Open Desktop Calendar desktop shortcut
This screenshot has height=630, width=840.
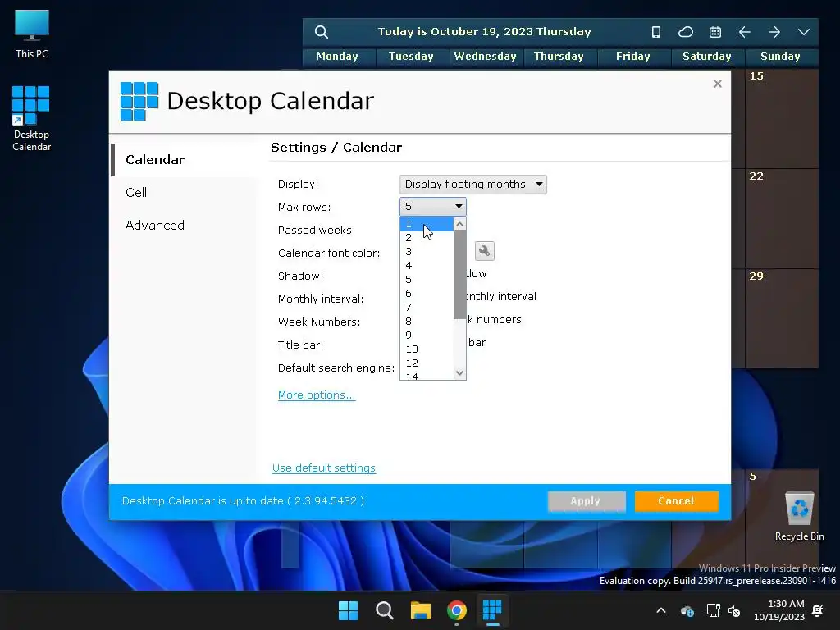click(x=31, y=118)
